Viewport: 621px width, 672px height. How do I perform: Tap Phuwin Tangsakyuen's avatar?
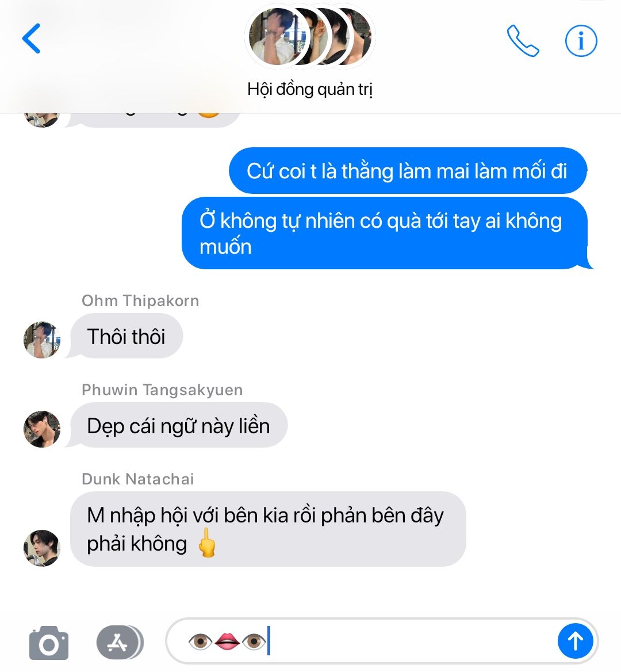pyautogui.click(x=41, y=429)
